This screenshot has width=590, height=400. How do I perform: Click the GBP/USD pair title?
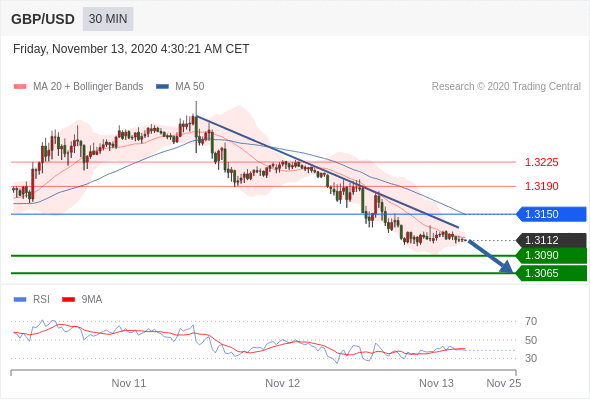(x=43, y=19)
